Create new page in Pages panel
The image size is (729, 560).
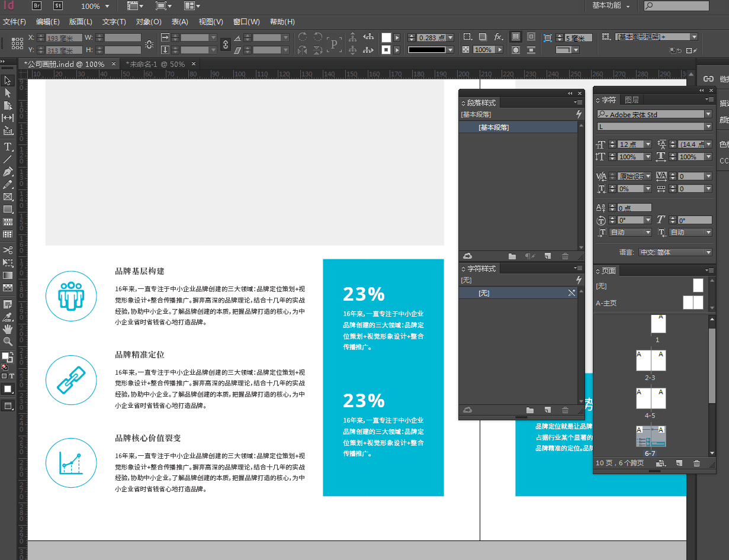coord(679,463)
